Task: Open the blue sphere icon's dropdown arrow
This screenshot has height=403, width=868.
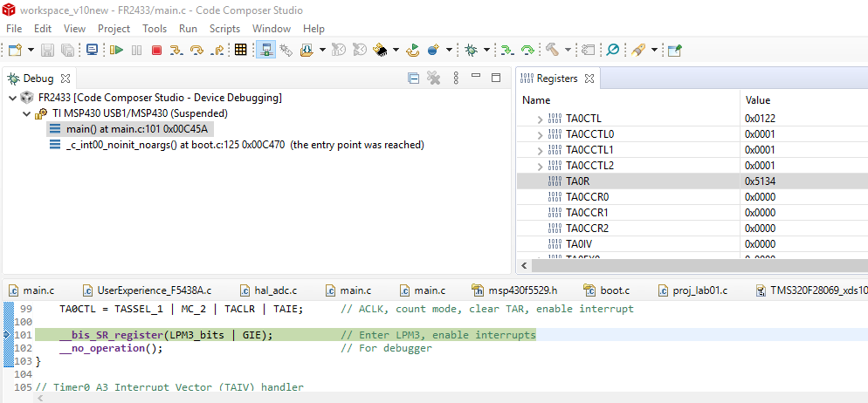Action: coord(448,51)
